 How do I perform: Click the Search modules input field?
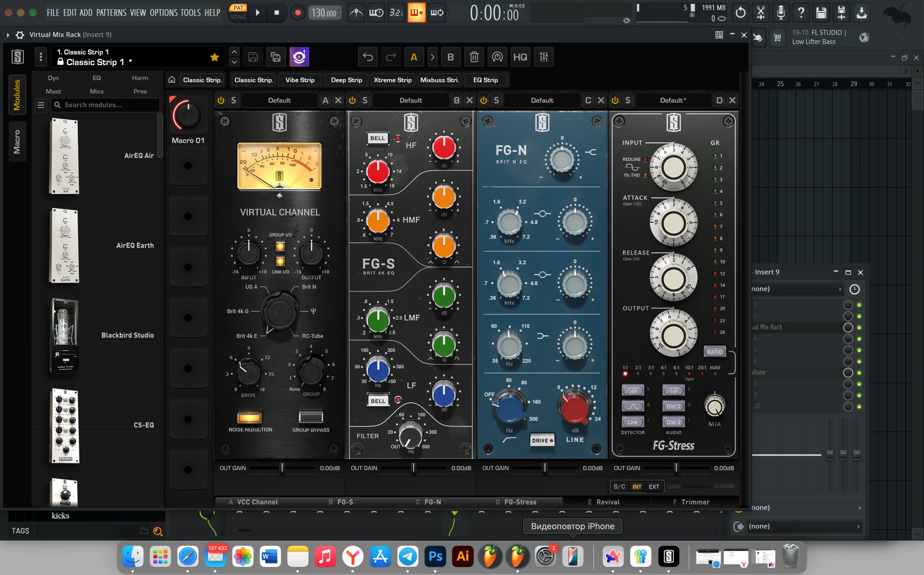point(106,105)
